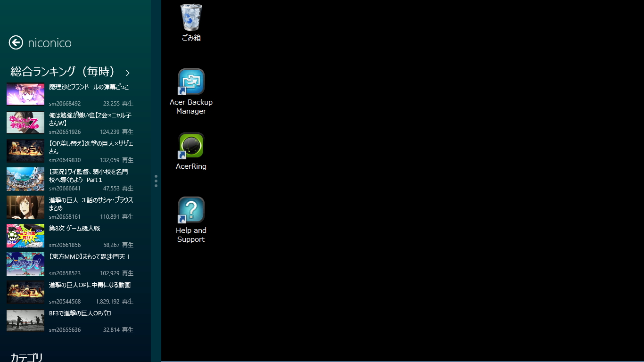Click the video ID sm20544568
Screen dimensions: 644x362
[x=65, y=302]
